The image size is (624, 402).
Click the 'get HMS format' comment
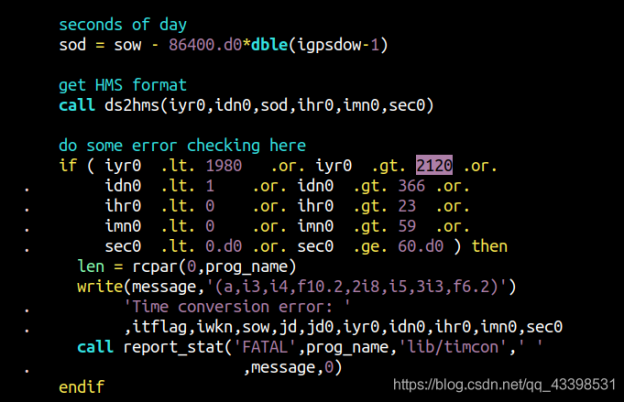122,85
